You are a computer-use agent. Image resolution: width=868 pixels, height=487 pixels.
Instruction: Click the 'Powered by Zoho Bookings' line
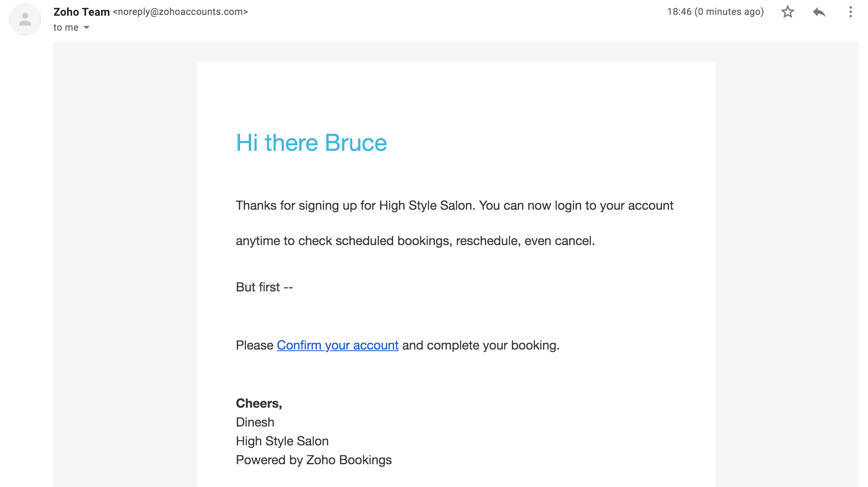[313, 460]
